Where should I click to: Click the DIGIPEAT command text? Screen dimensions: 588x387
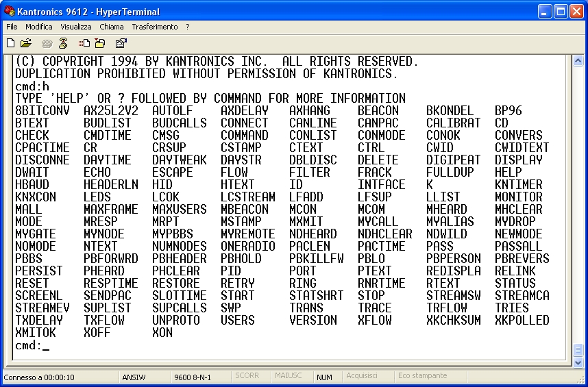coord(454,160)
